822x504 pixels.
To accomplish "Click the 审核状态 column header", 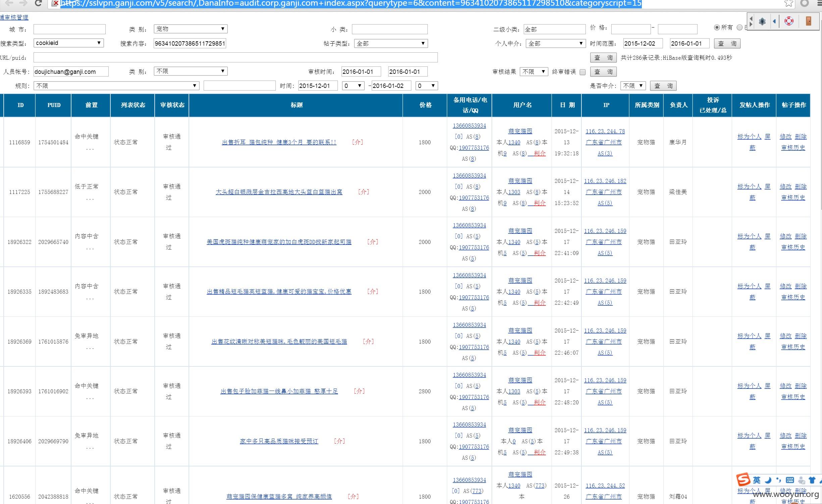I will point(172,105).
